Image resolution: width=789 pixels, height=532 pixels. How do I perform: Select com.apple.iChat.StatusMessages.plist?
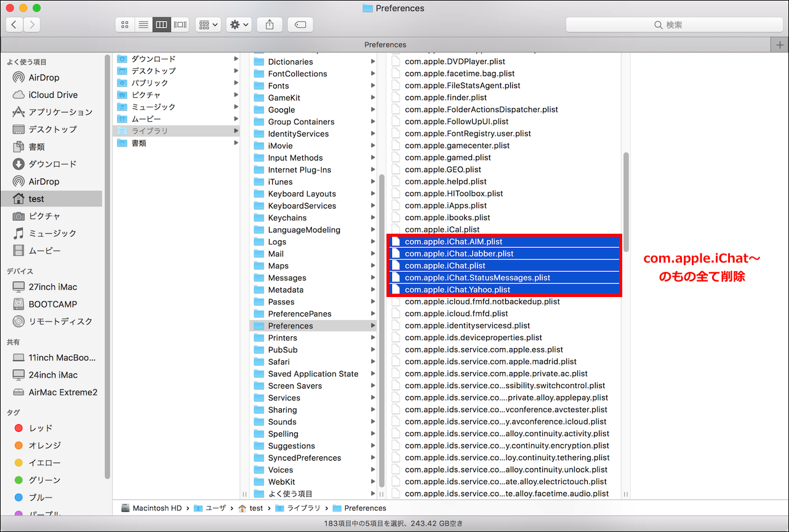pyautogui.click(x=503, y=277)
